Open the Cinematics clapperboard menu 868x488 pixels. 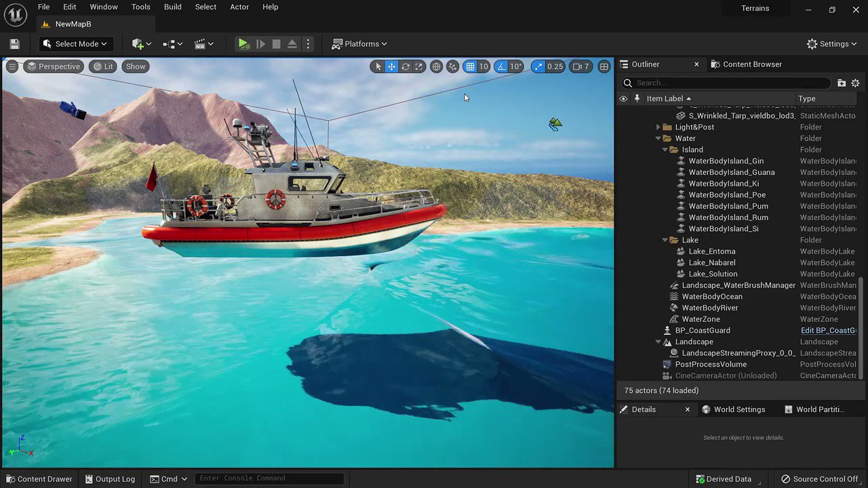point(201,43)
